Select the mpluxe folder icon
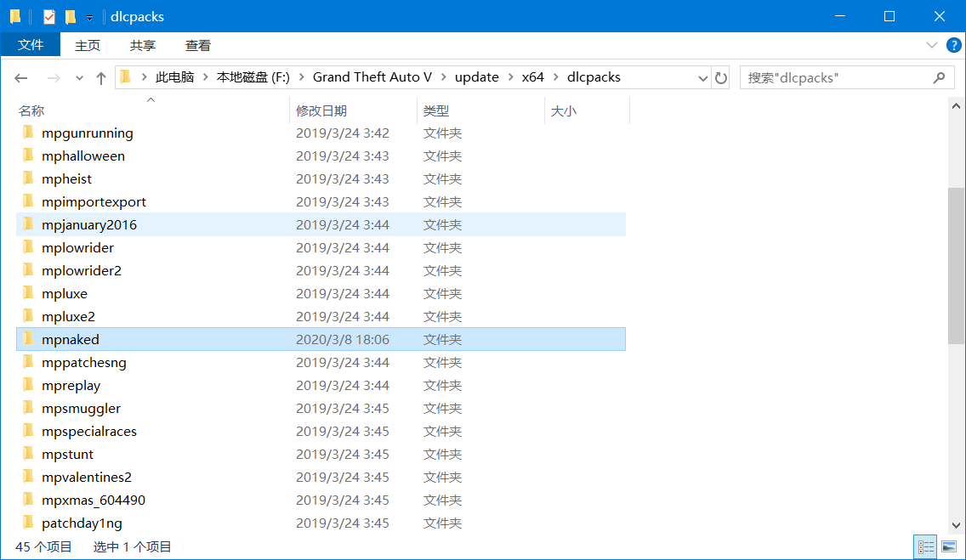This screenshot has height=560, width=966. pos(28,293)
